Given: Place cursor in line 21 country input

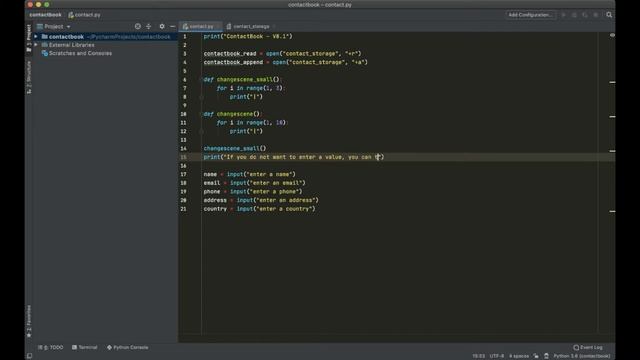Looking at the screenshot, I should tap(260, 209).
